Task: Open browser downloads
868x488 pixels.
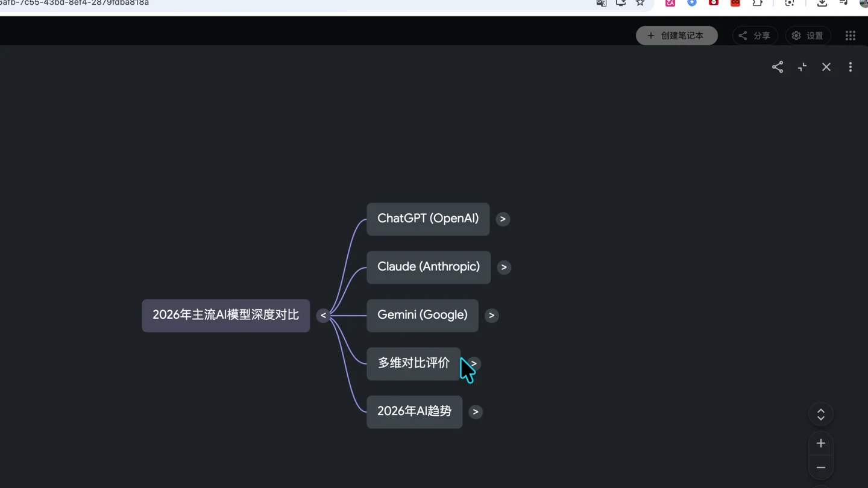Action: click(822, 3)
